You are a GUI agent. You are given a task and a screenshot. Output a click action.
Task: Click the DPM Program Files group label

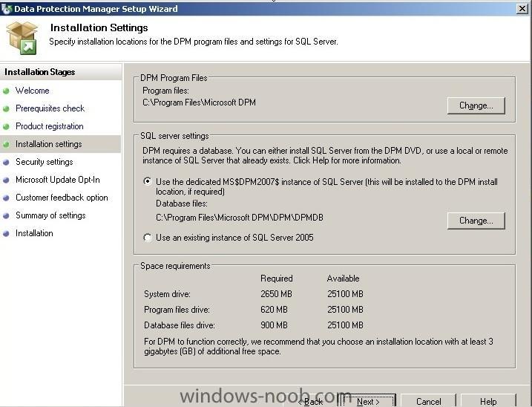coord(174,78)
